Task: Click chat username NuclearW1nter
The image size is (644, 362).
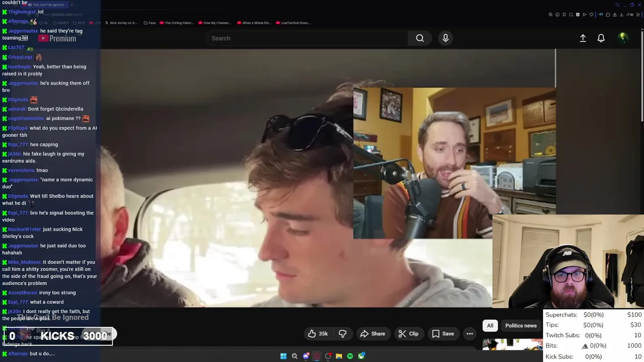Action: click(24, 229)
